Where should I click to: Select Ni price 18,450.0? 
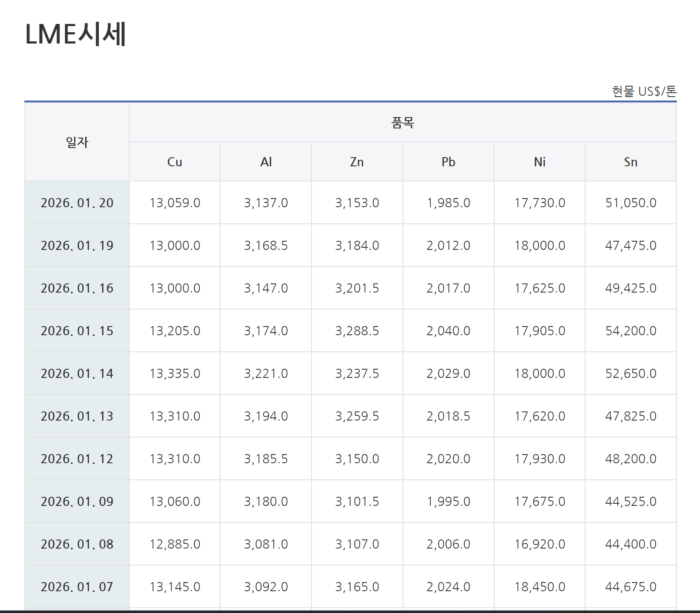click(539, 587)
